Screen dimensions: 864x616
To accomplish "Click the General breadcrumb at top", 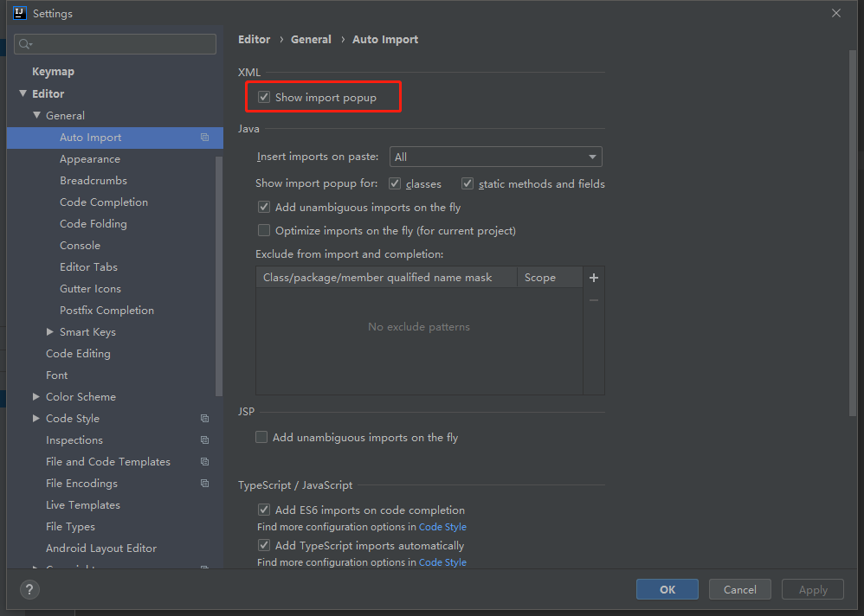I will [x=311, y=40].
